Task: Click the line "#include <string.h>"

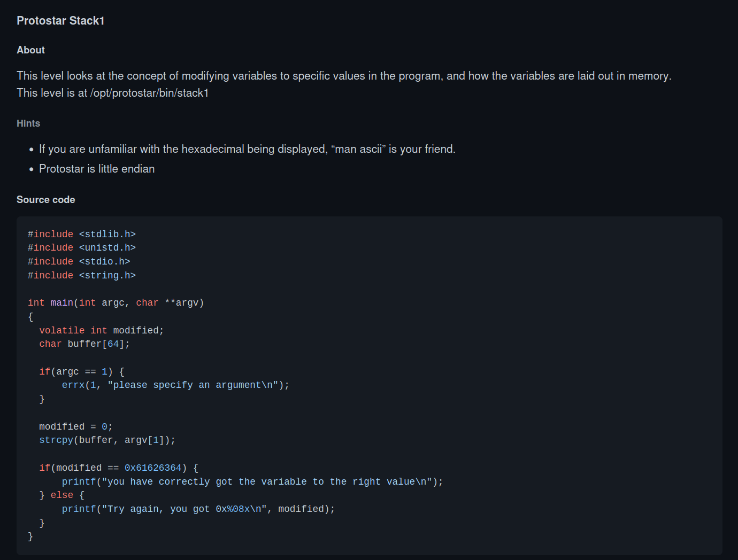Action: click(x=82, y=275)
